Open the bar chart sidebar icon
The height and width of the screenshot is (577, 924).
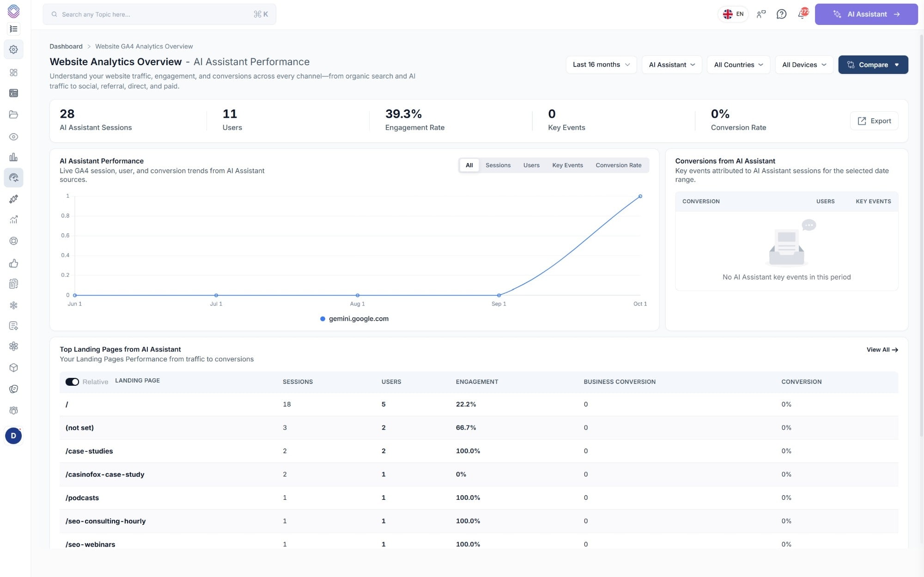(x=13, y=157)
